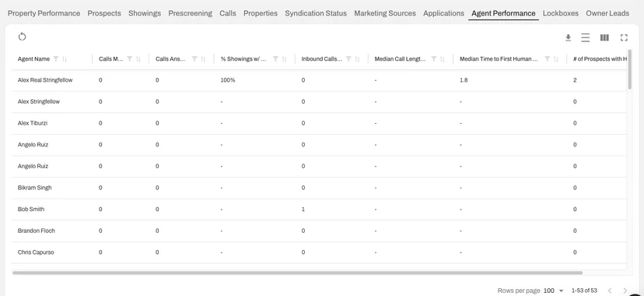Open the Prescreening tab

[x=190, y=13]
